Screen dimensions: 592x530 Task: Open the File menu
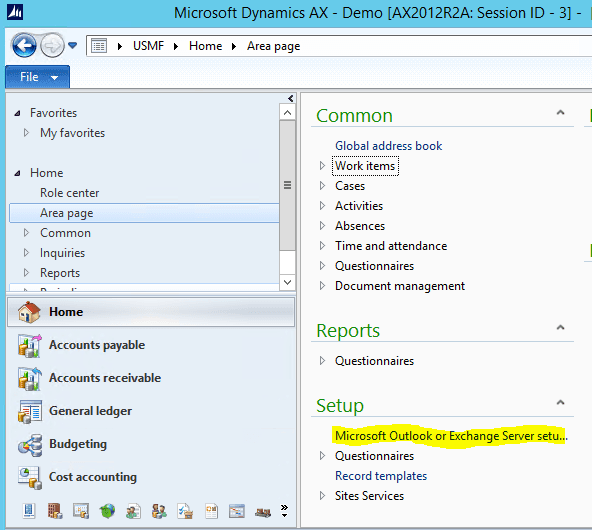coord(37,77)
